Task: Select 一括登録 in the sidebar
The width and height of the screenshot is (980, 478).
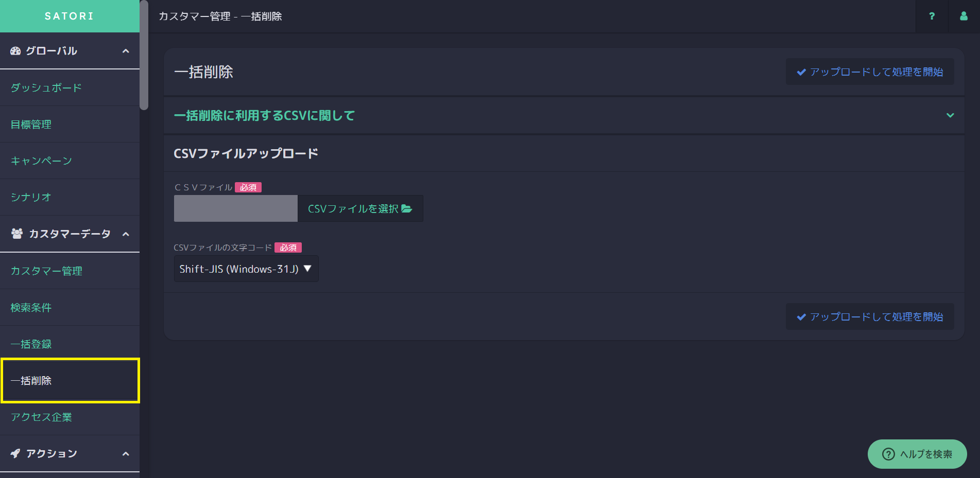Action: [x=31, y=344]
